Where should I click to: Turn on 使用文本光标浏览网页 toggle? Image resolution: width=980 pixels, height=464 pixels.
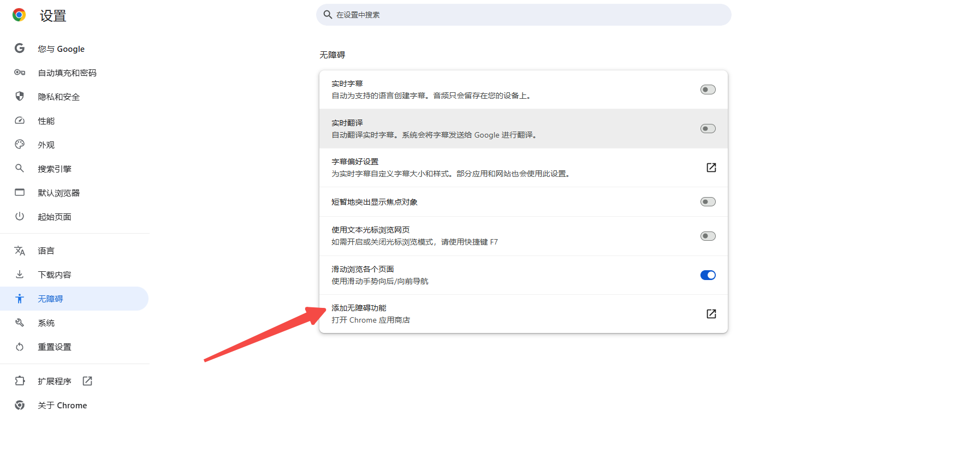pos(708,236)
